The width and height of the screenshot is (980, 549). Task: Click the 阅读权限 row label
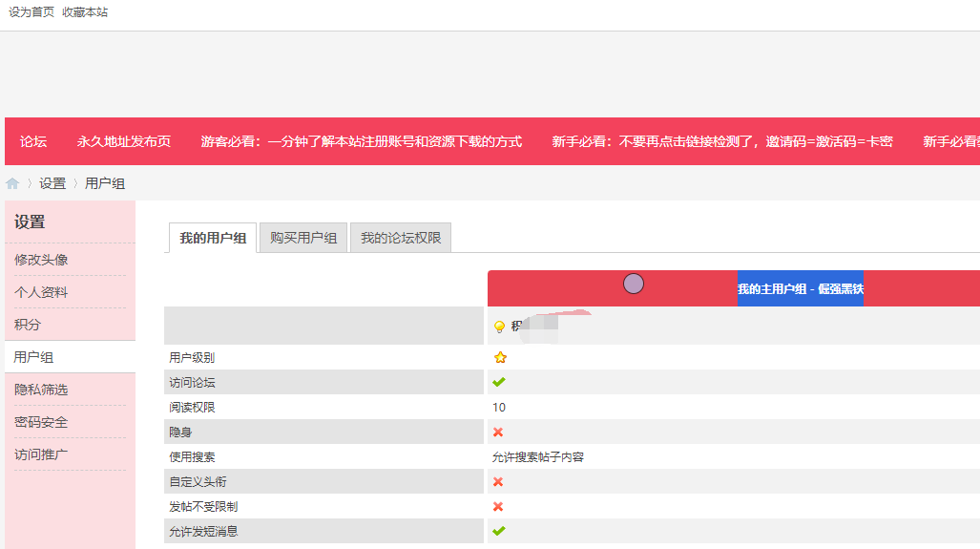pos(192,407)
